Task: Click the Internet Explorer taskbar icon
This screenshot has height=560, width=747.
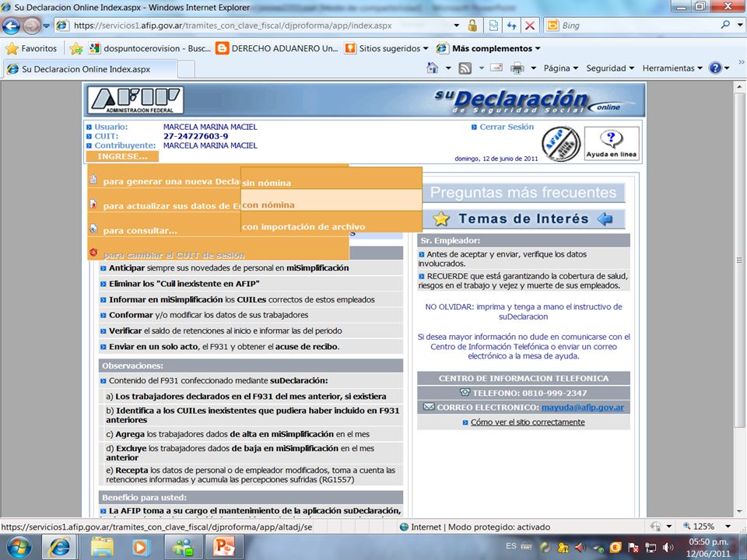Action: pos(59,547)
